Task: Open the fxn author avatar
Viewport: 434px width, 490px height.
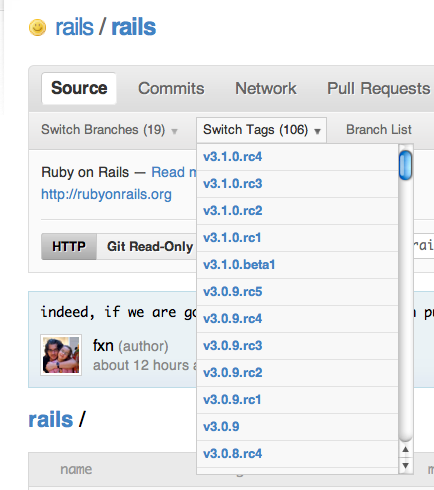Action: (x=61, y=355)
